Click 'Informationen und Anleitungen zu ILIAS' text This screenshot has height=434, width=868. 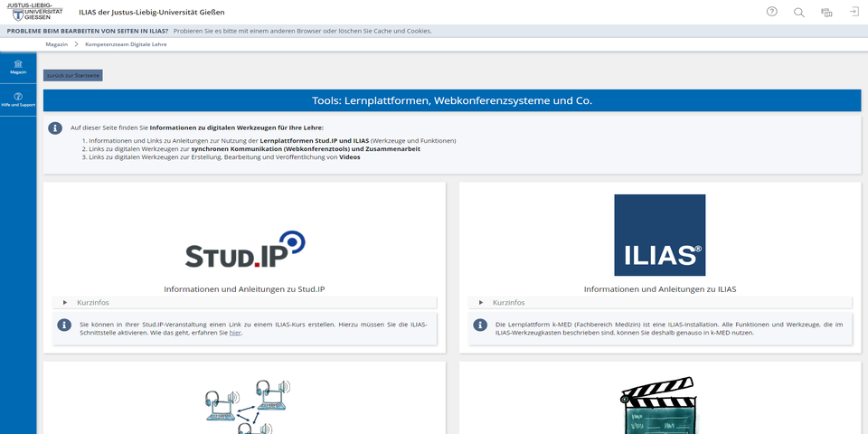pos(660,289)
